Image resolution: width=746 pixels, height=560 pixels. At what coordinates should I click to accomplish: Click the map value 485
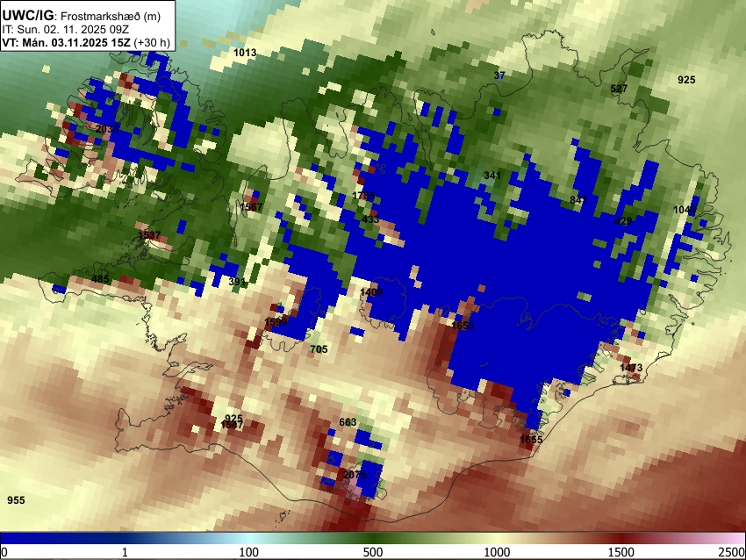point(100,279)
